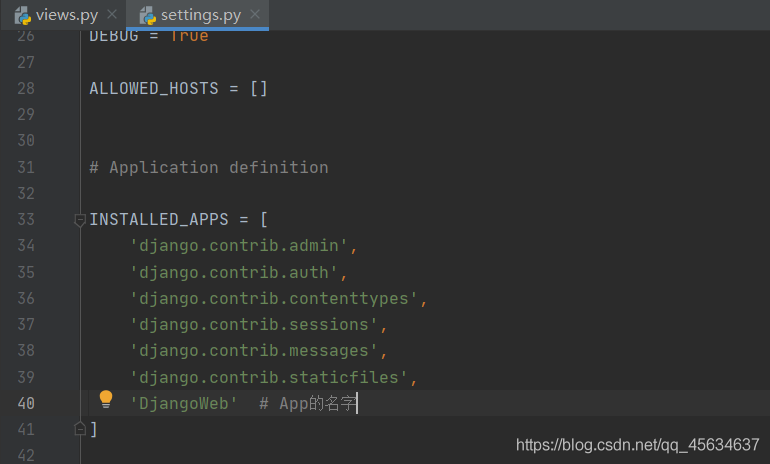Screen dimensions: 770x464
Task: Click the 'django.contrib.contenttypes' string
Action: [x=274, y=299]
